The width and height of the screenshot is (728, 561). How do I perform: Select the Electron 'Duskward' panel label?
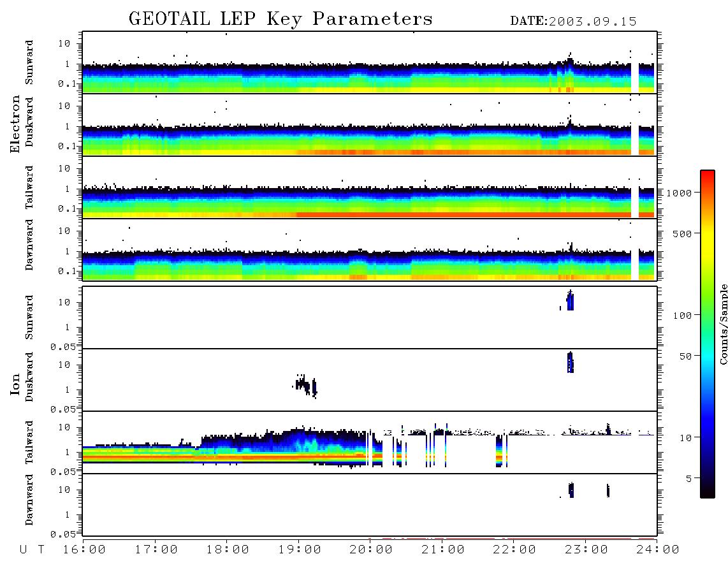29,122
